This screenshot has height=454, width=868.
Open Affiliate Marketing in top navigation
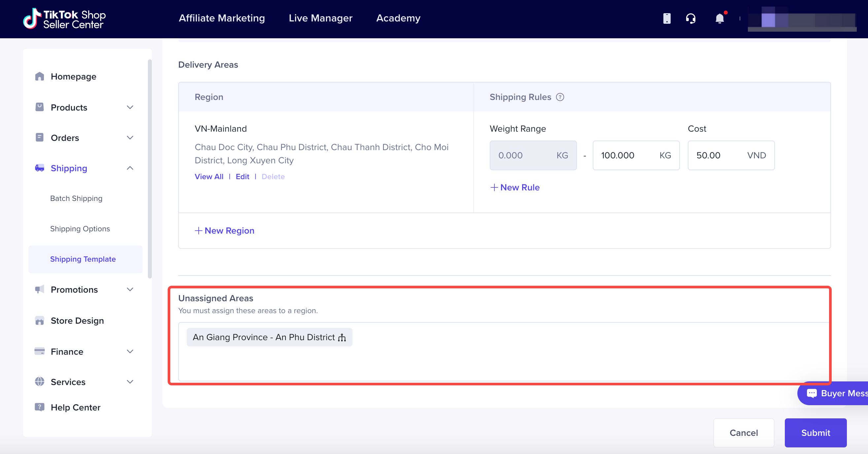222,18
